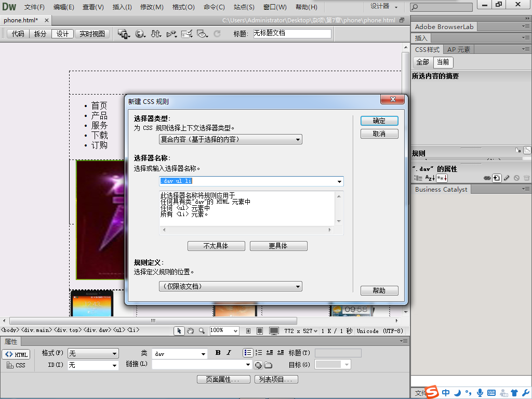Click the Indent text icon
Viewport: 532px width, 399px height.
pyautogui.click(x=281, y=353)
